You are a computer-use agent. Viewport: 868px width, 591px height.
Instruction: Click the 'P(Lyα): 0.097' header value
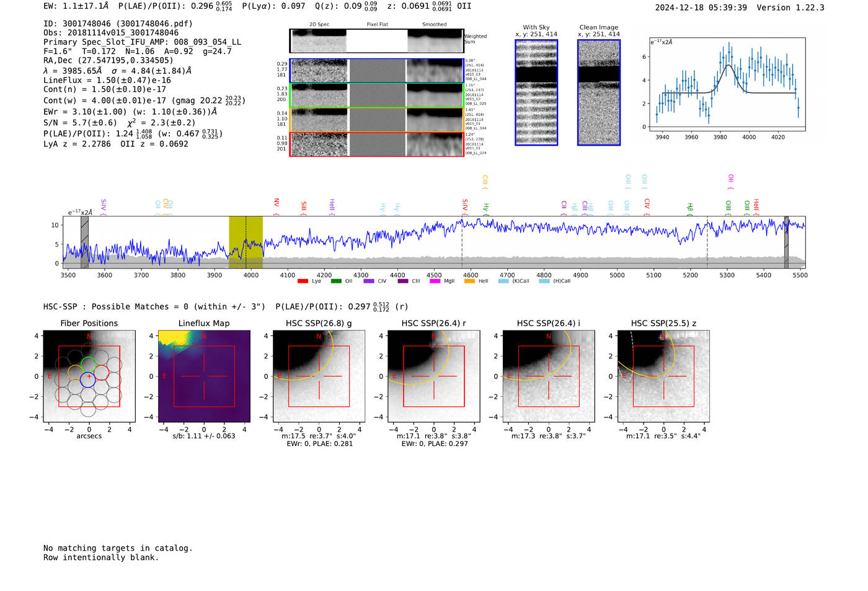(x=273, y=6)
